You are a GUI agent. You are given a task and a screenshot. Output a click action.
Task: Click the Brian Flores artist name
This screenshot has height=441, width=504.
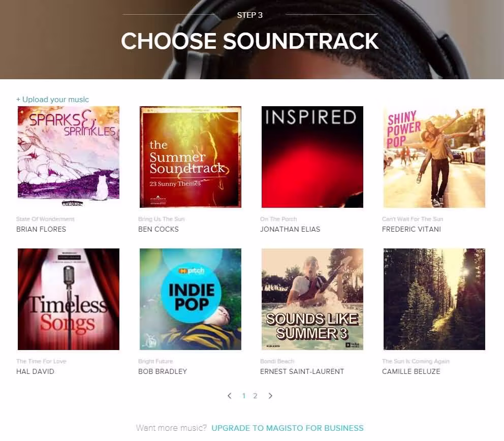tap(41, 229)
